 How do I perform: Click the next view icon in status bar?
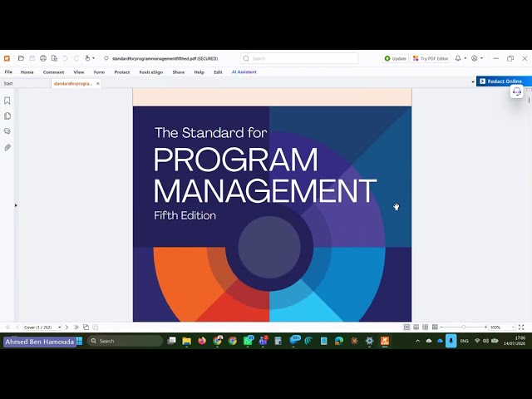96,327
